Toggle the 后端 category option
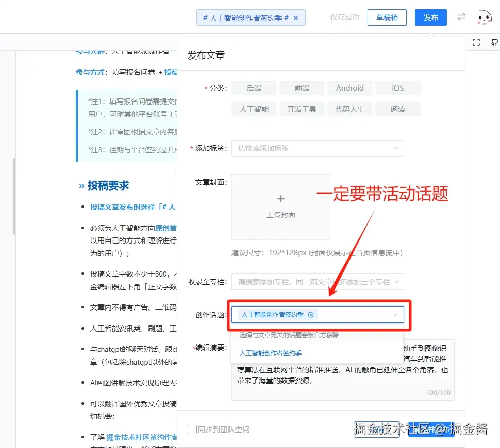Screen dimensions: 500x448 (254, 88)
